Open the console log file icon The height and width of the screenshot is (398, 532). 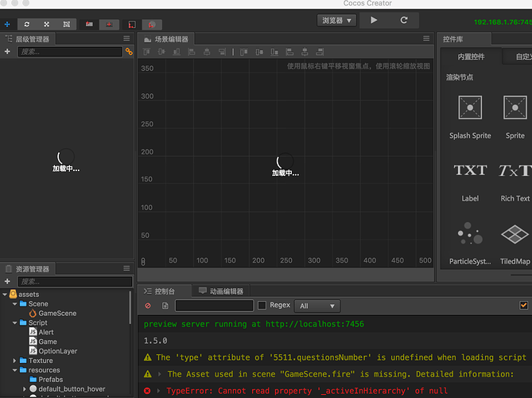point(165,306)
